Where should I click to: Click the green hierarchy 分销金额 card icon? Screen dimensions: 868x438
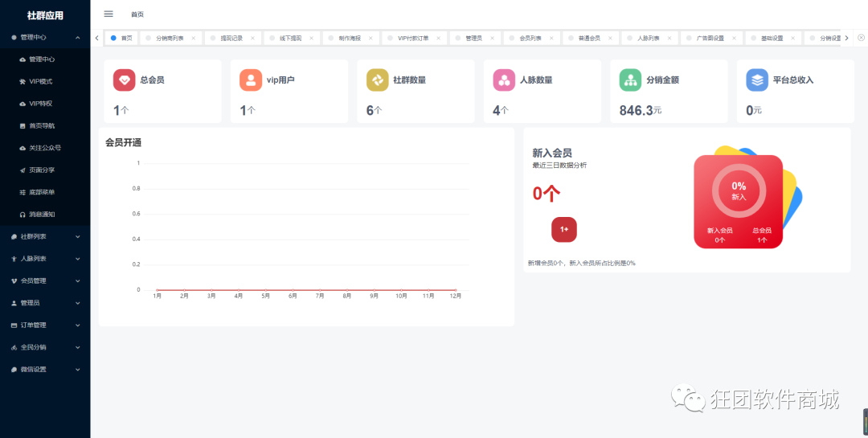(x=631, y=80)
